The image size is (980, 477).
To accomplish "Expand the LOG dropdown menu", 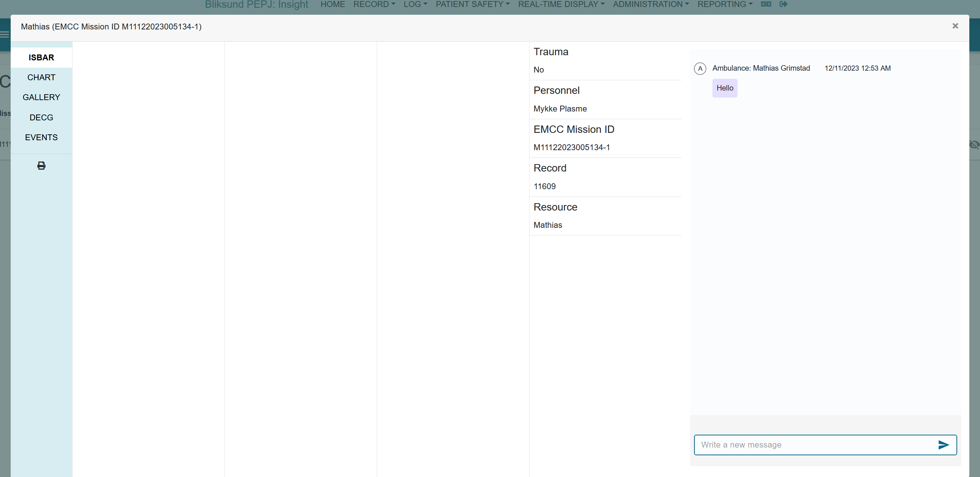I will (x=415, y=4).
